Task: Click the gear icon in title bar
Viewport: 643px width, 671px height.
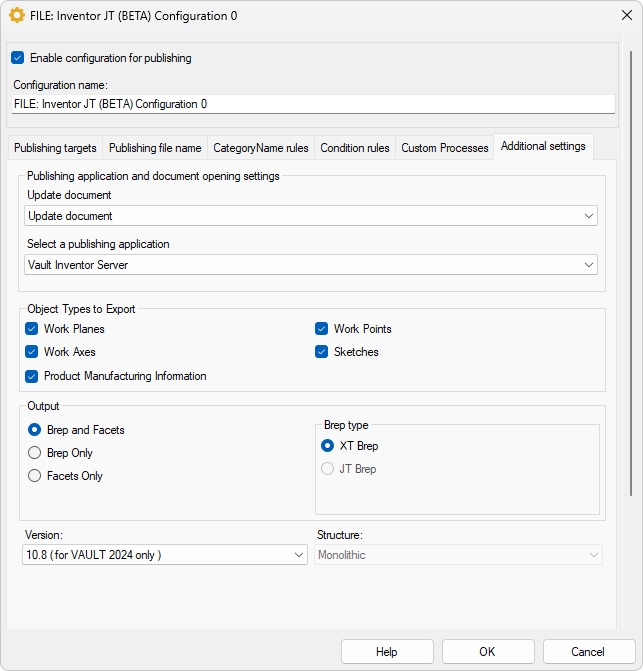Action: click(x=17, y=16)
